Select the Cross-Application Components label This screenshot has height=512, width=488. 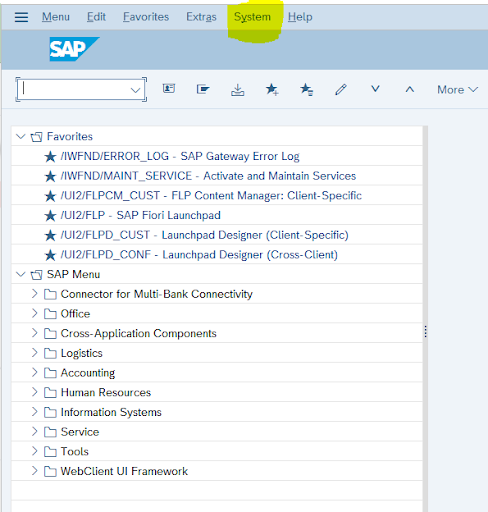click(x=138, y=334)
